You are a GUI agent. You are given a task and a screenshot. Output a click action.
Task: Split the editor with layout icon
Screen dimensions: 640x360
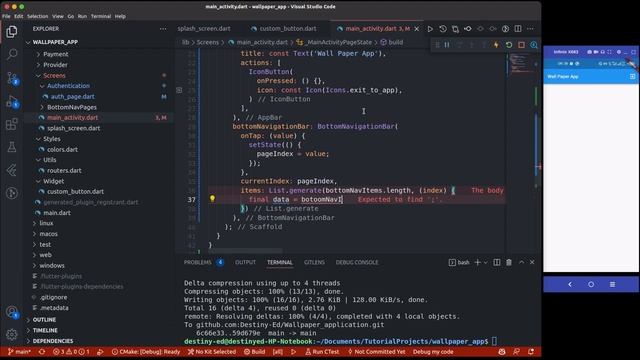coord(518,29)
